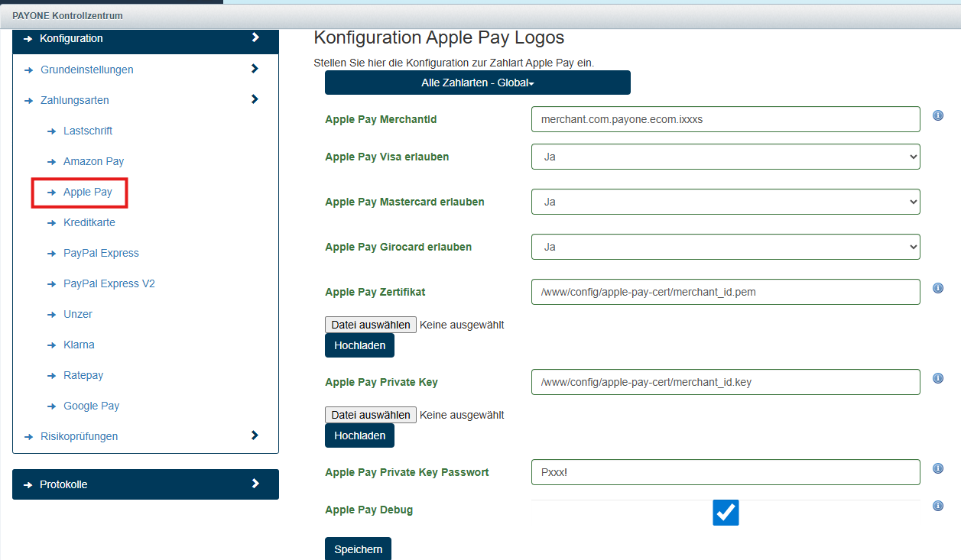This screenshot has width=961, height=560.
Task: Click the Zahlungsarten link
Action: coord(75,100)
